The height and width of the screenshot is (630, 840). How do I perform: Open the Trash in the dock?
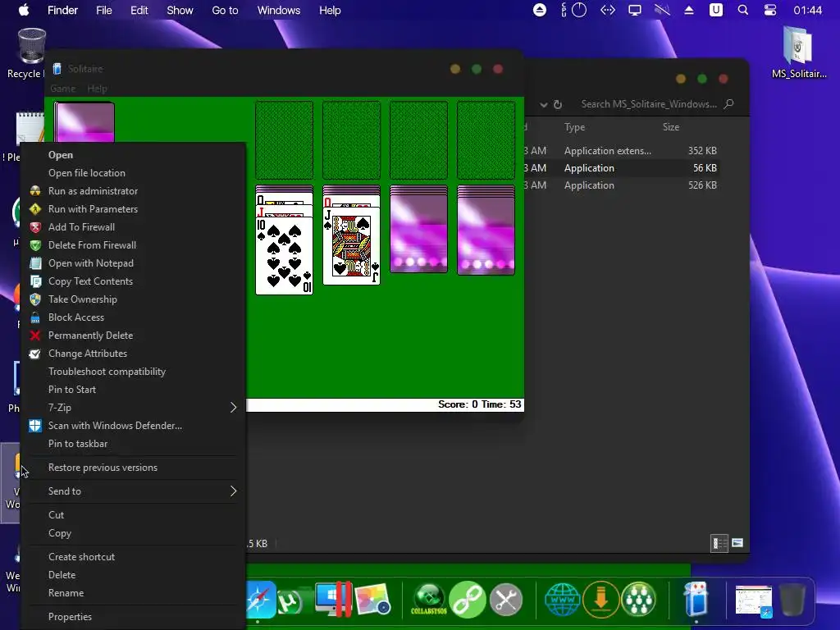792,600
